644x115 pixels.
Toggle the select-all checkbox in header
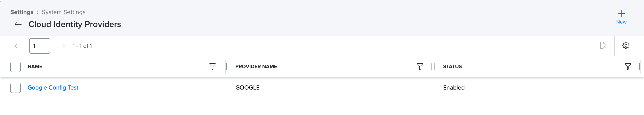click(16, 67)
